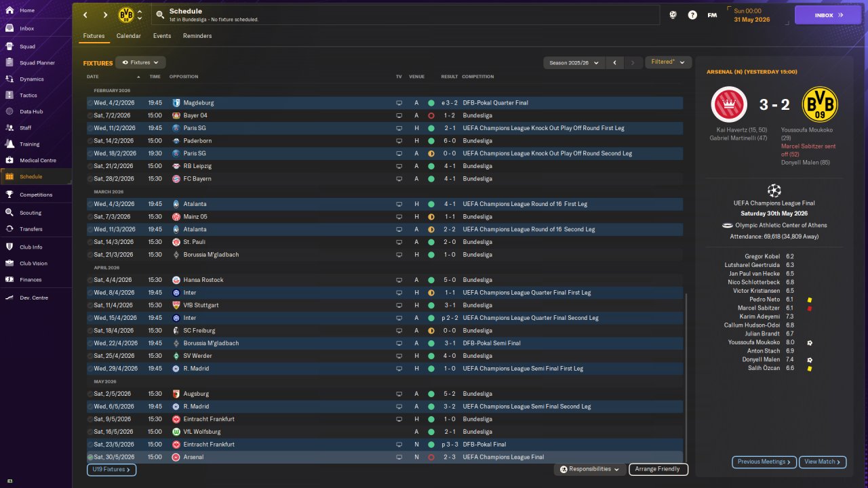This screenshot has width=868, height=488.
Task: Open the Home icon in the sidebar
Action: tap(9, 10)
